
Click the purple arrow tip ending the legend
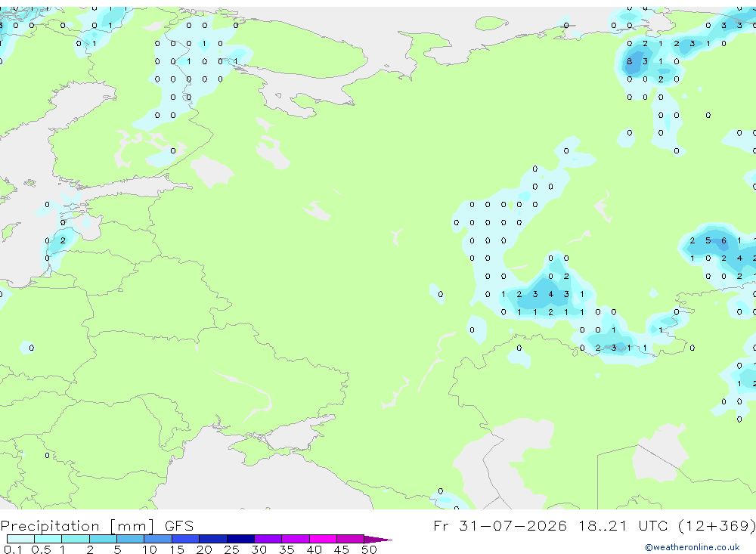click(378, 540)
